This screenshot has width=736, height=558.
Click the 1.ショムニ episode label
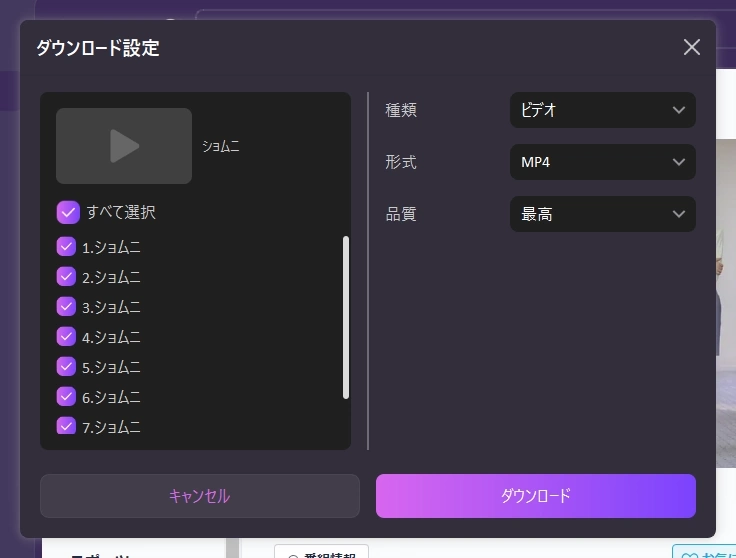coord(111,247)
